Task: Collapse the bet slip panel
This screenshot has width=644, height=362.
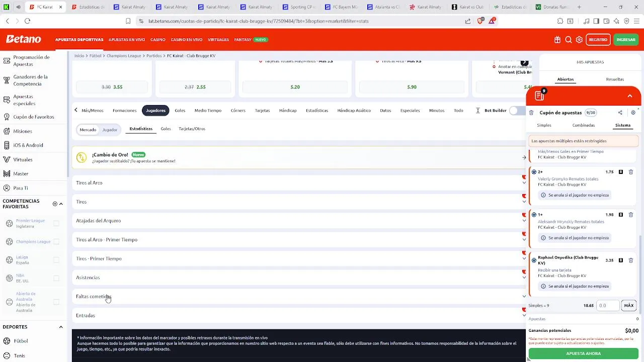Action: [629, 96]
